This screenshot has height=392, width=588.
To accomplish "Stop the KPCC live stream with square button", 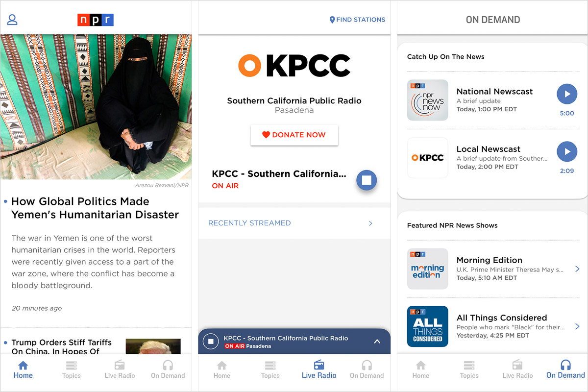I will [x=367, y=180].
